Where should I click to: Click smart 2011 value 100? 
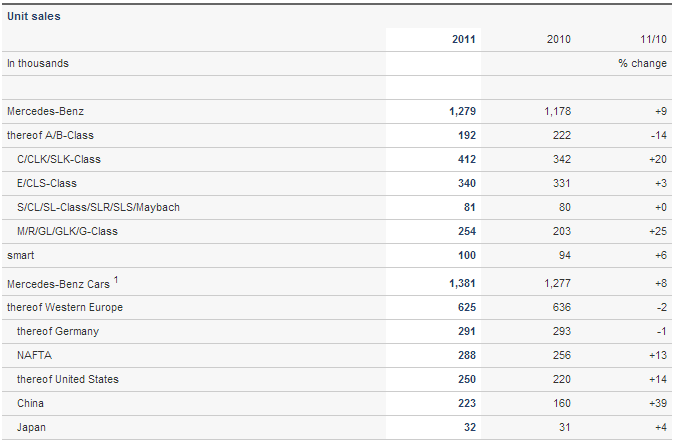(x=467, y=255)
